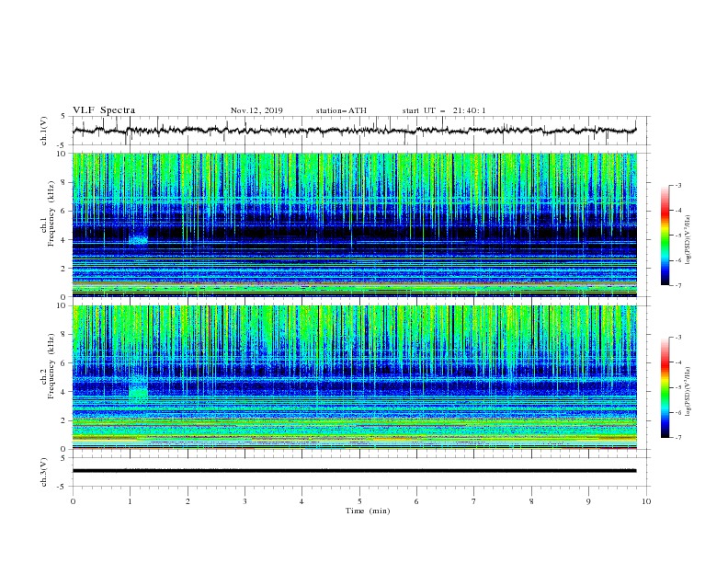Viewport: 728px width, 563px height.
Task: Click the "ch.3(V)" axis label
Action: (x=44, y=472)
